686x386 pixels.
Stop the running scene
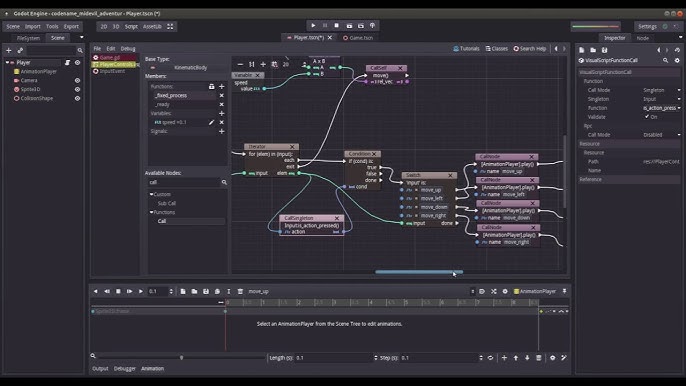pyautogui.click(x=336, y=26)
